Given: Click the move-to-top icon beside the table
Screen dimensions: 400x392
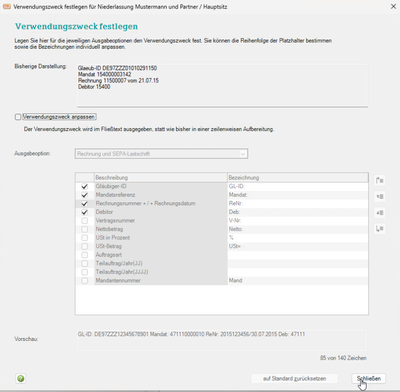Looking at the screenshot, I should pyautogui.click(x=380, y=180).
